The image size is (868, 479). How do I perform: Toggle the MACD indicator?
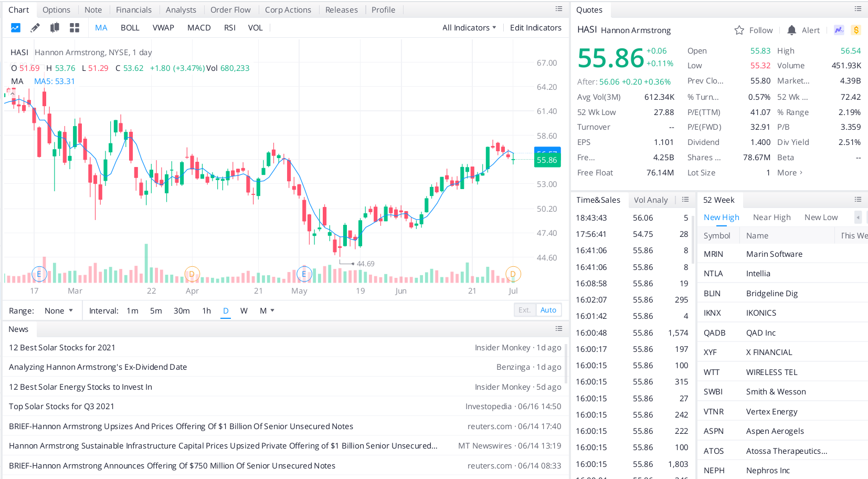pos(199,28)
